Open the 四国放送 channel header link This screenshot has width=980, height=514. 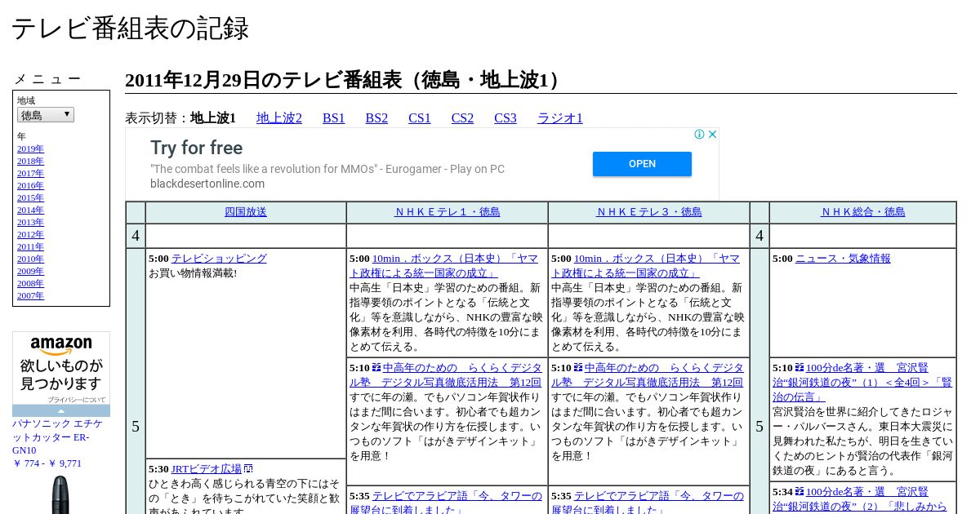click(246, 212)
